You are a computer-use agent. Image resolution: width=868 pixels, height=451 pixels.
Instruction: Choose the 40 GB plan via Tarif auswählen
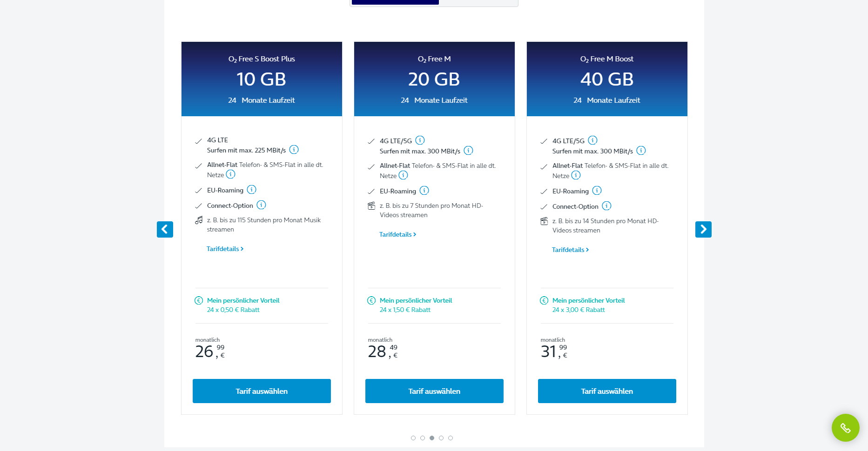[607, 391]
